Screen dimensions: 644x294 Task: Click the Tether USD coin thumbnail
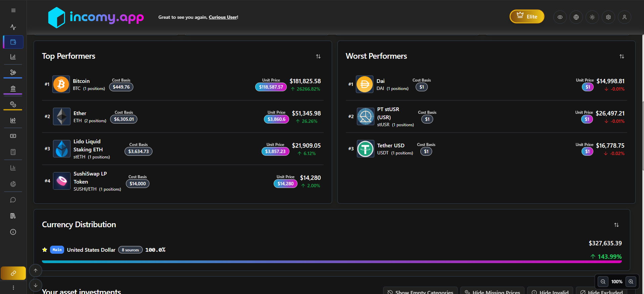coord(365,149)
